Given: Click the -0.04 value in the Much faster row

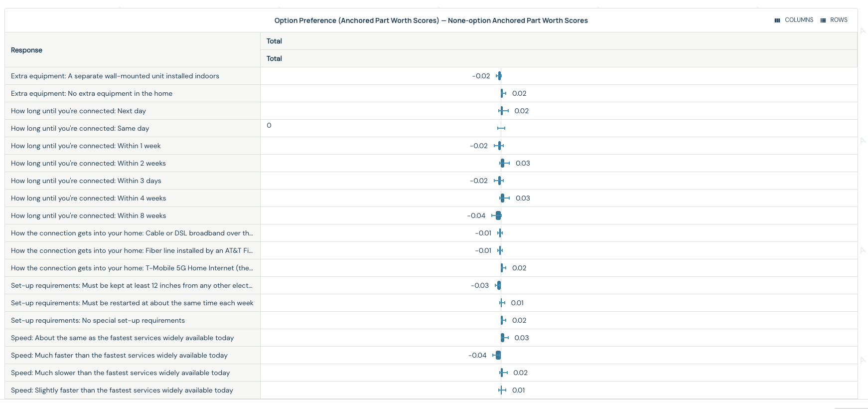Looking at the screenshot, I should point(477,355).
